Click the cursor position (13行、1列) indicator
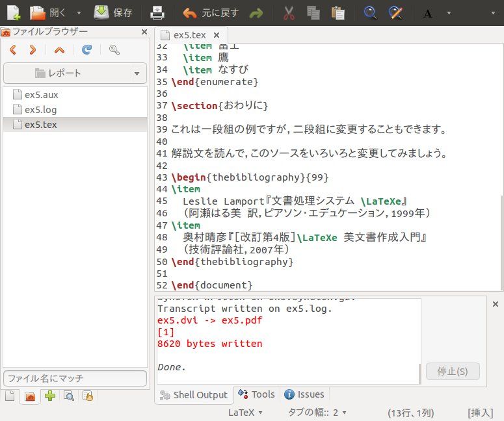This screenshot has height=421, width=504. (411, 413)
